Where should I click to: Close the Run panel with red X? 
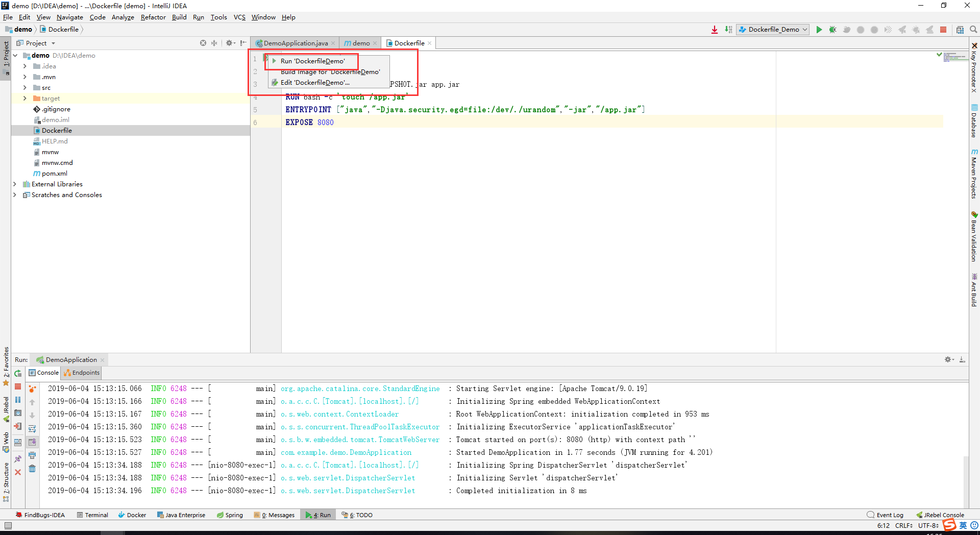[18, 472]
